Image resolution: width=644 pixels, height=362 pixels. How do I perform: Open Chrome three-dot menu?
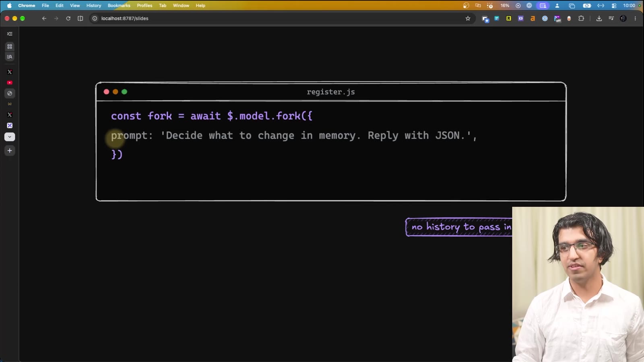click(x=635, y=19)
